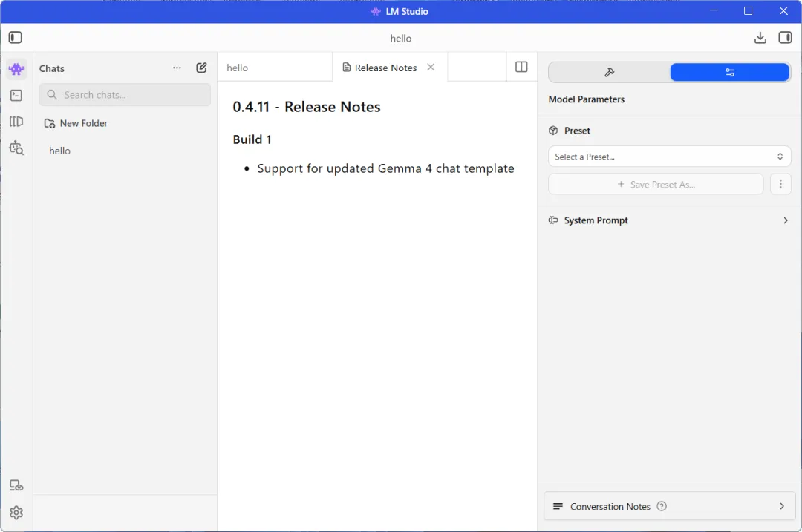The width and height of the screenshot is (802, 532).
Task: Open preset extra options vertical dots
Action: (x=780, y=185)
